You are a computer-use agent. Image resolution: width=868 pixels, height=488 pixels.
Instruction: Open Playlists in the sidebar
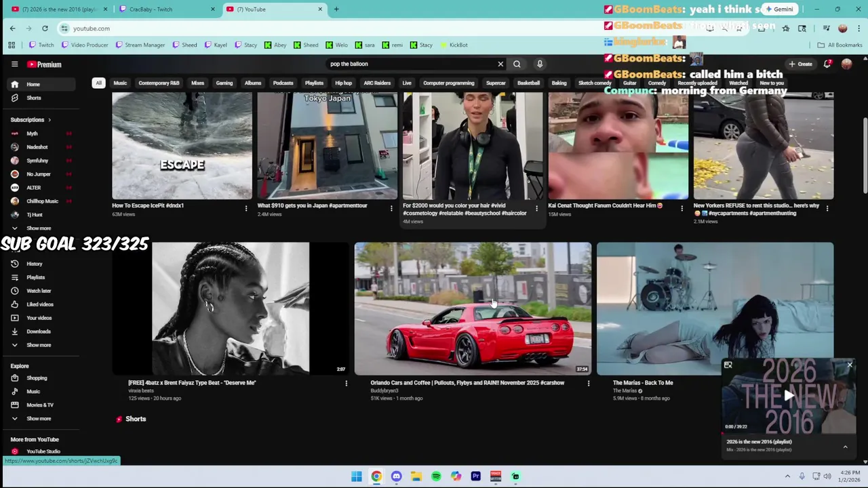click(x=41, y=277)
